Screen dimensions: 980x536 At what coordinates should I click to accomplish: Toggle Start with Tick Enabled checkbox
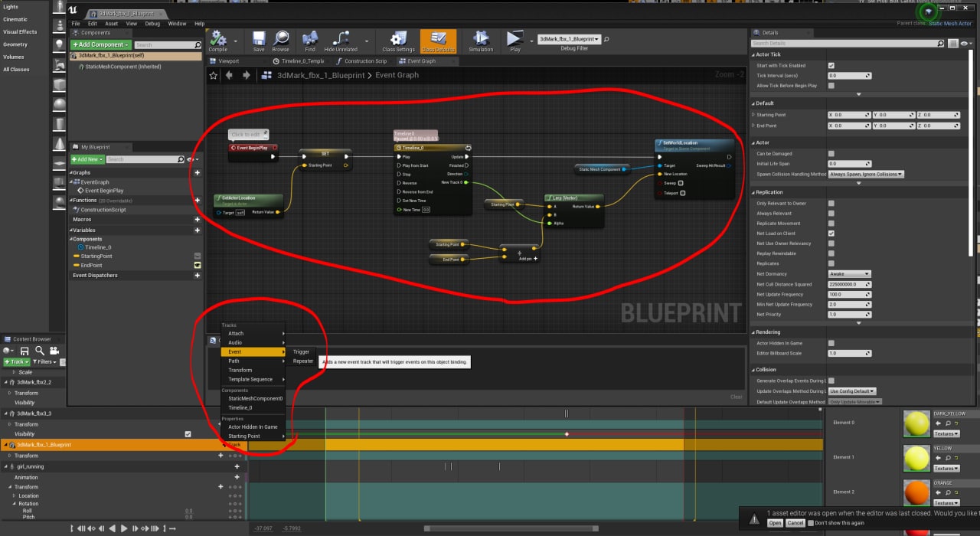point(831,66)
